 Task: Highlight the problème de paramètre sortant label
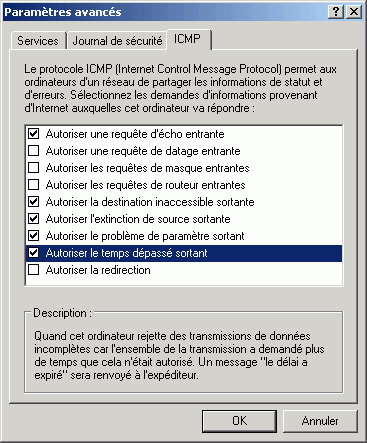point(145,236)
